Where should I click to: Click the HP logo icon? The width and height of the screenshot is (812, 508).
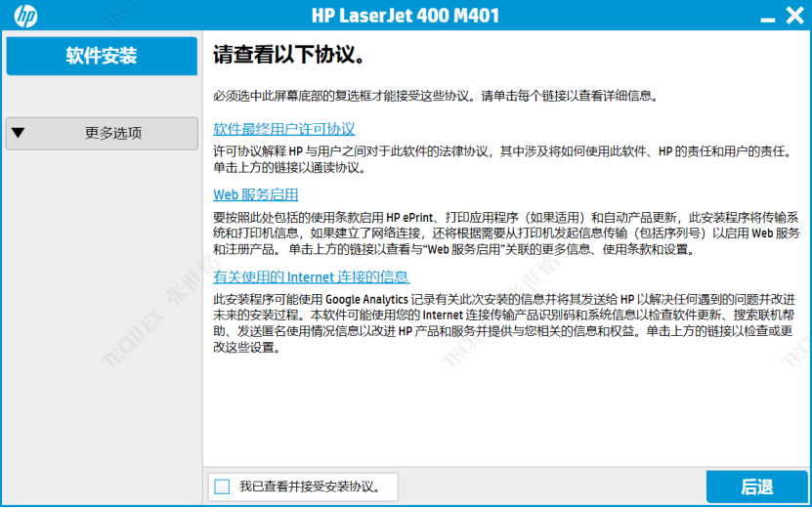(x=25, y=16)
